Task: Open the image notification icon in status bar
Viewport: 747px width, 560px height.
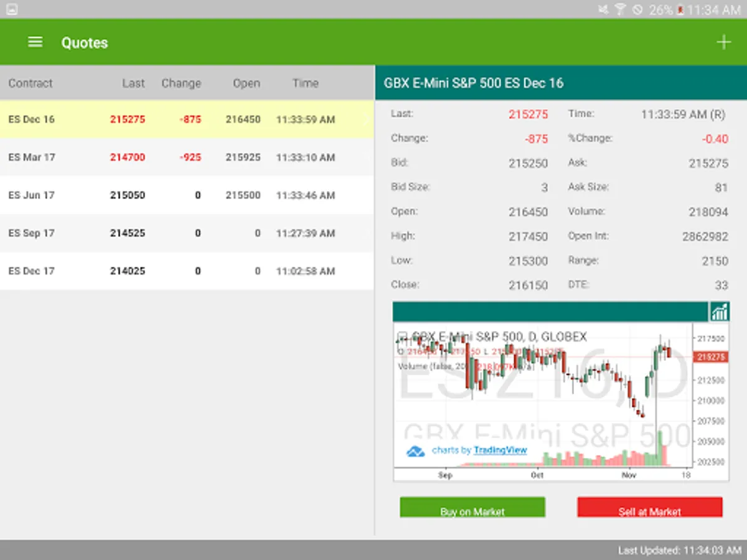Action: 11,9
